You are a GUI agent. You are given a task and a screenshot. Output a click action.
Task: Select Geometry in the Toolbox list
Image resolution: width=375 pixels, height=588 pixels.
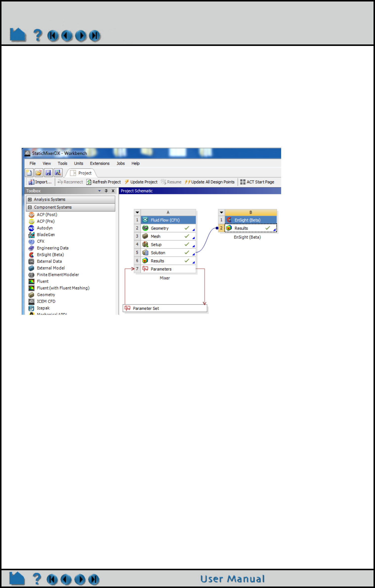point(46,294)
